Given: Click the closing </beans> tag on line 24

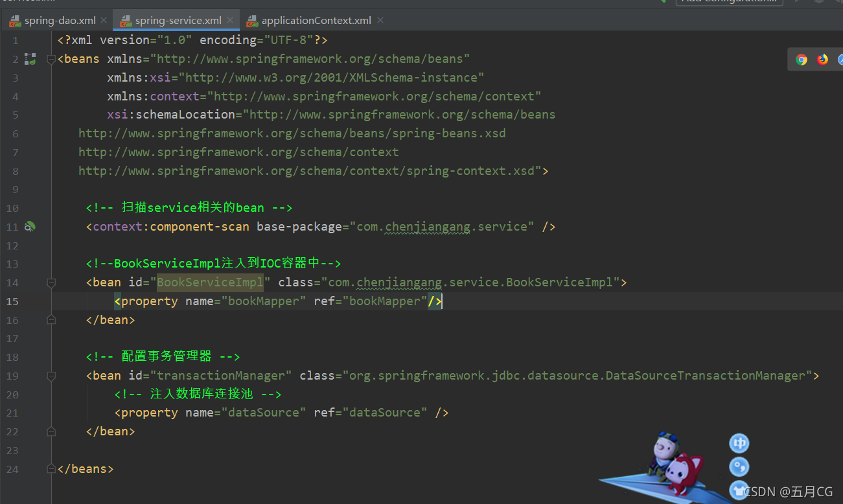Looking at the screenshot, I should [86, 469].
